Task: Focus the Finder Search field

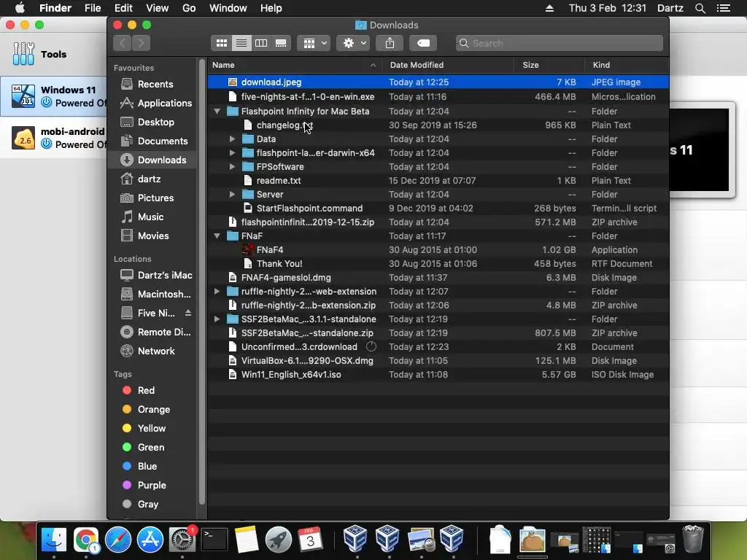Action: click(560, 43)
